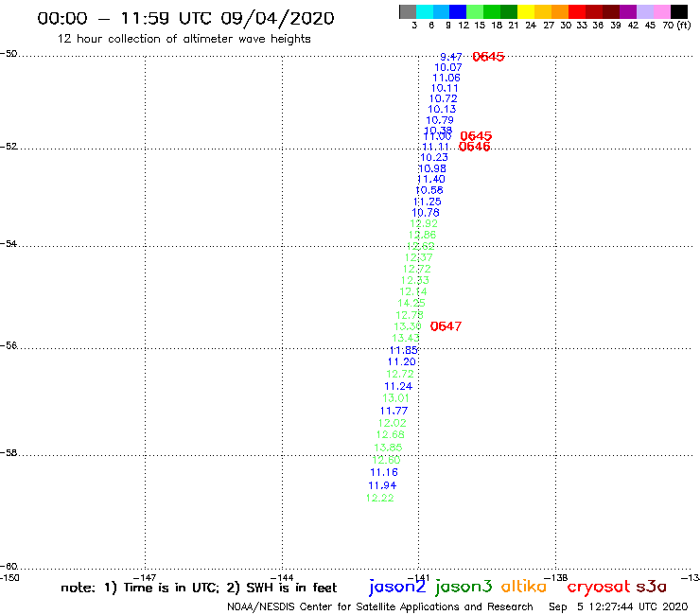The width and height of the screenshot is (700, 615).
Task: Click the wave height value 11.06
Action: [446, 78]
